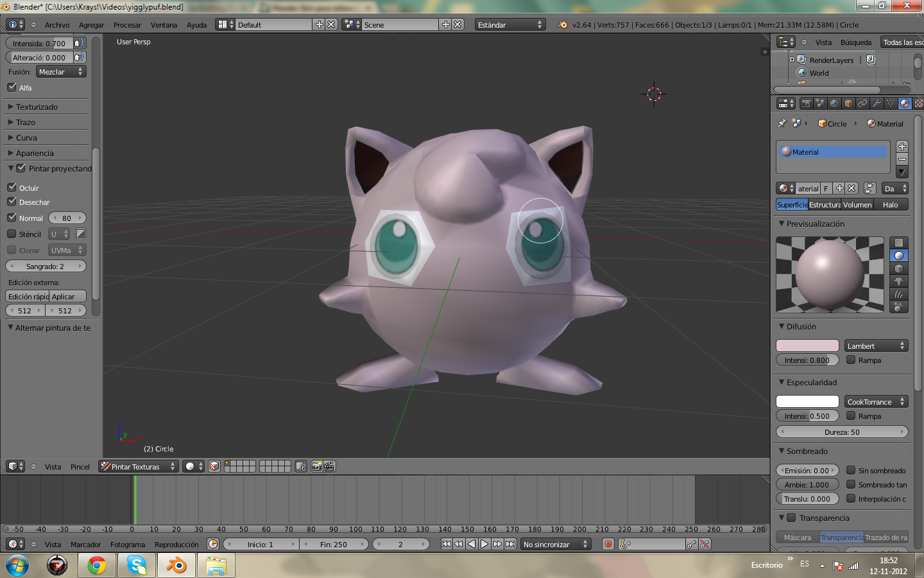The height and width of the screenshot is (578, 924).
Task: Open the Fusión Mezclar dropdown
Action: pyautogui.click(x=61, y=72)
